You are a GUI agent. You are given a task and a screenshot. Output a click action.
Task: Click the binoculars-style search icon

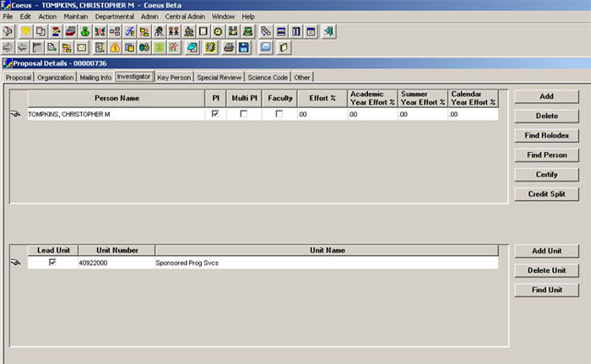tap(144, 47)
